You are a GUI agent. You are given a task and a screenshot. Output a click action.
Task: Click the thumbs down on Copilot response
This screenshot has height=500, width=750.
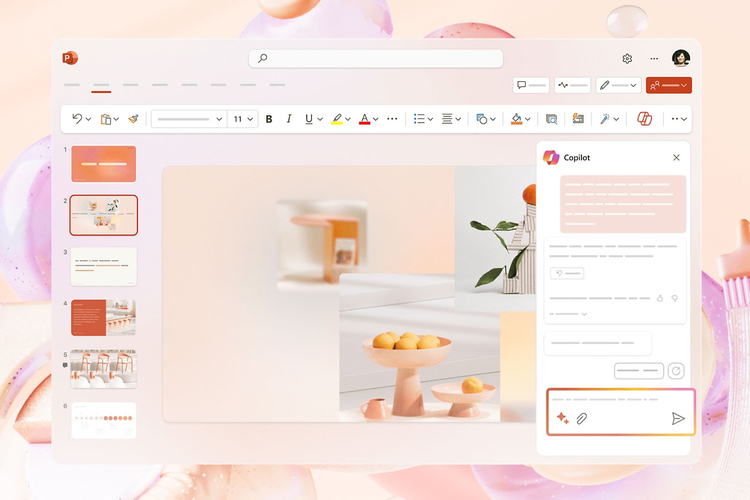pos(676,298)
